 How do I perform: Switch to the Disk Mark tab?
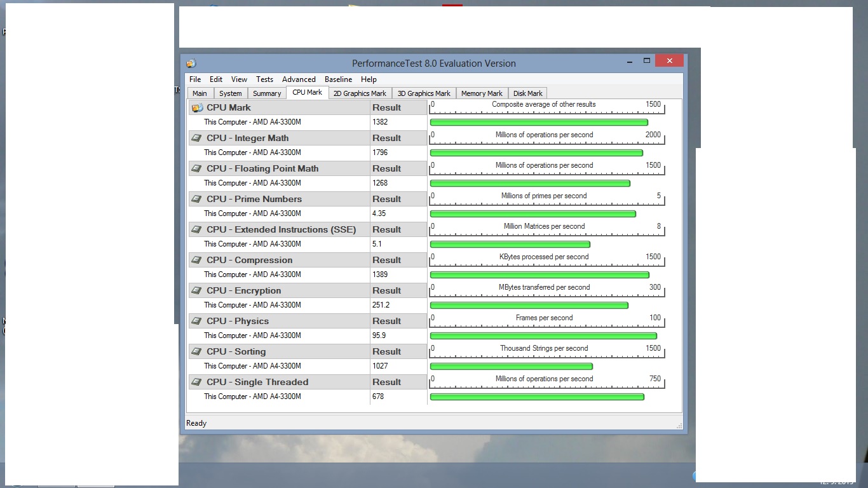pos(527,93)
